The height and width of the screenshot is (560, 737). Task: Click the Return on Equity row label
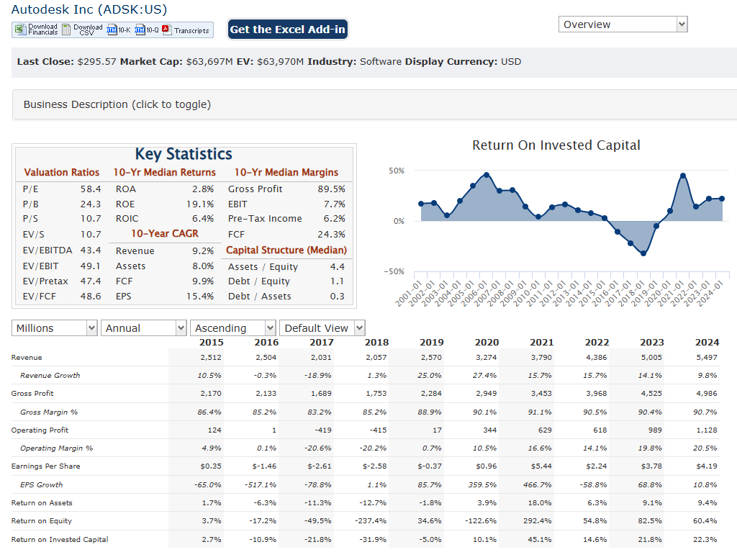tap(41, 521)
